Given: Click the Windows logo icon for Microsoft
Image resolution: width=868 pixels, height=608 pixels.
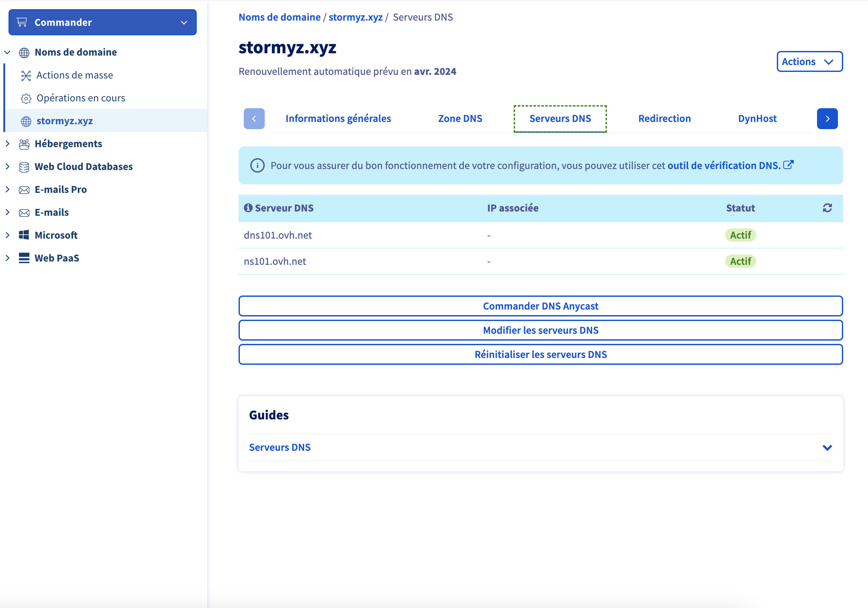Looking at the screenshot, I should 24,235.
